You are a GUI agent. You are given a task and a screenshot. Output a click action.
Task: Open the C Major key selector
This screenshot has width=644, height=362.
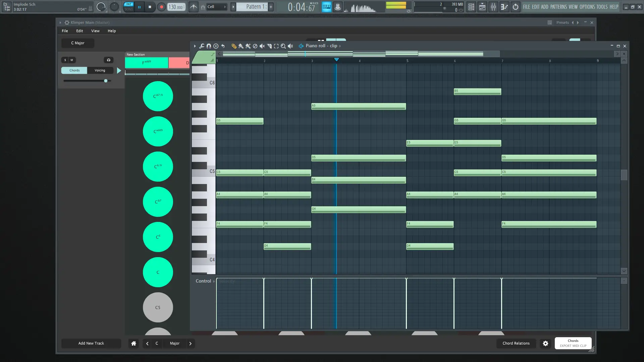77,43
